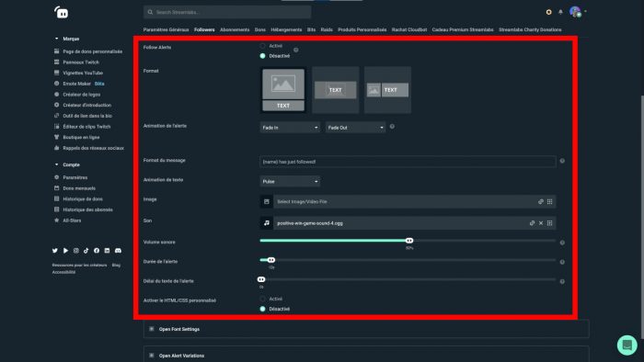This screenshot has width=644, height=362.
Task: Switch to Abonnements tab
Action: (x=235, y=30)
